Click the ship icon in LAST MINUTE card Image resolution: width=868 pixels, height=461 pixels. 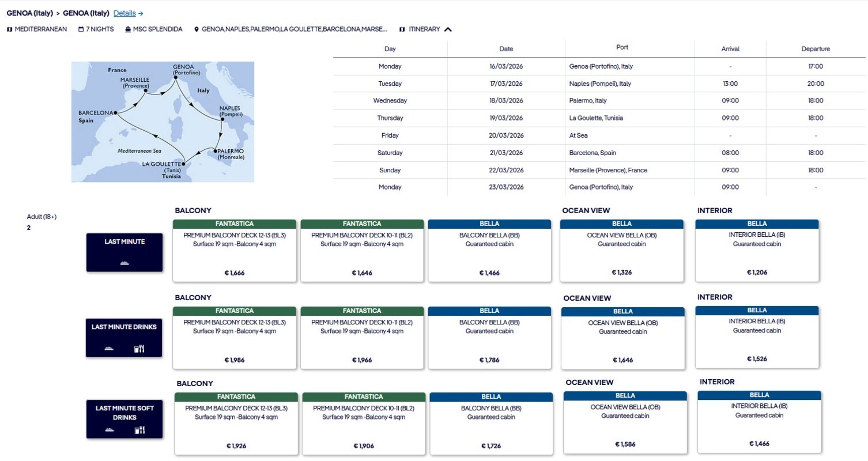pos(124,263)
